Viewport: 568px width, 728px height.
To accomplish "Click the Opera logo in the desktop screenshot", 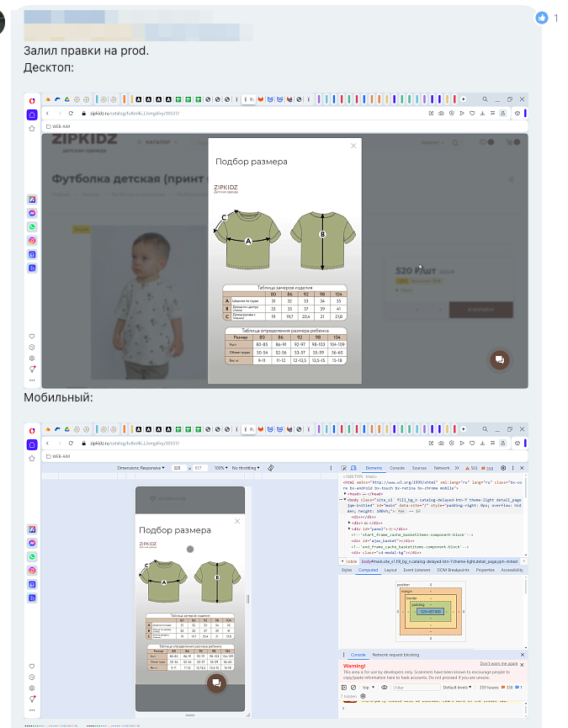I will 32,101.
